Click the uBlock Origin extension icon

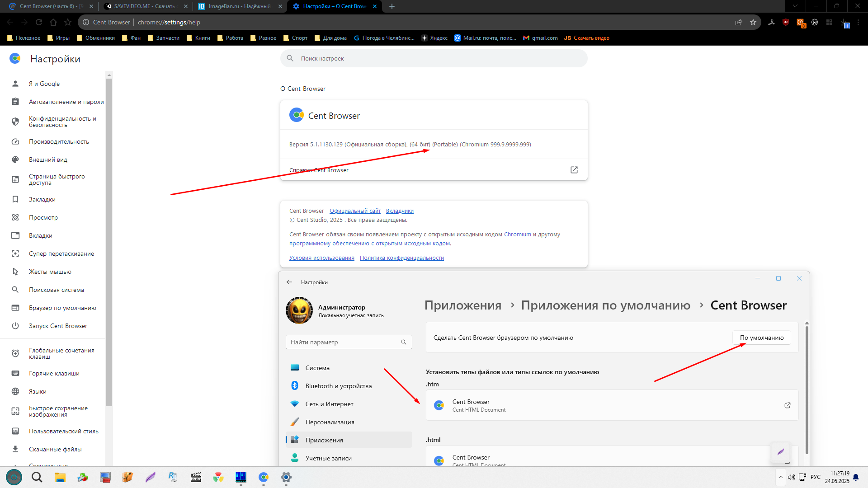786,22
